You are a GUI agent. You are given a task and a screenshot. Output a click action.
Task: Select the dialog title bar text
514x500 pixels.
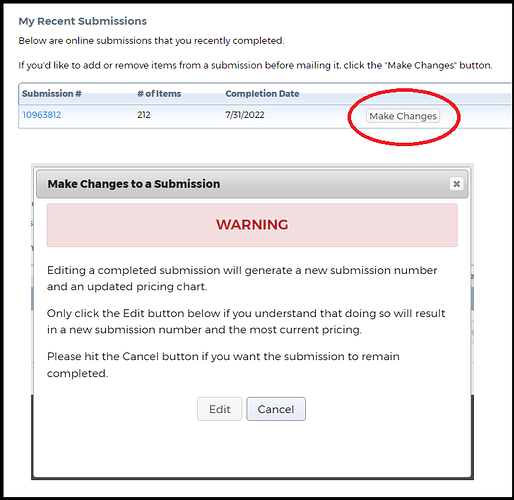point(134,184)
